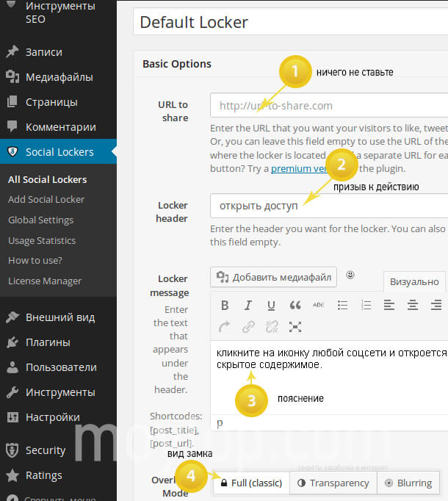448x501 pixels.
Task: Open Комментарии menu label
Action: [x=61, y=127]
